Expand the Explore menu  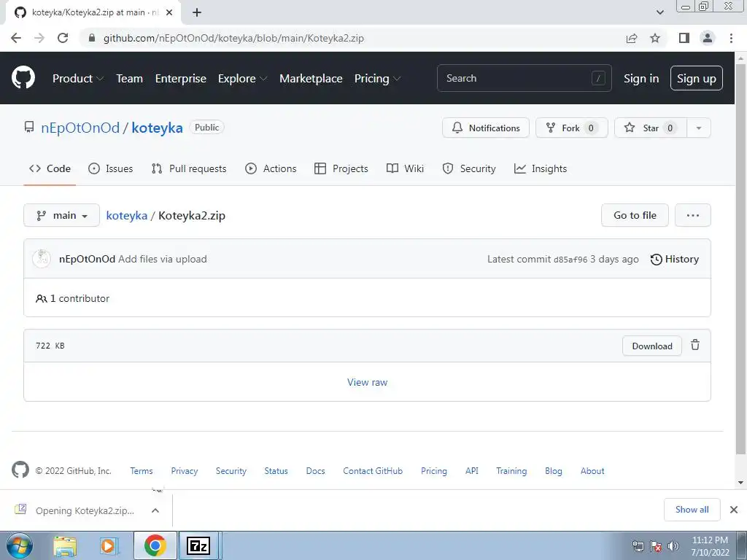(x=242, y=79)
